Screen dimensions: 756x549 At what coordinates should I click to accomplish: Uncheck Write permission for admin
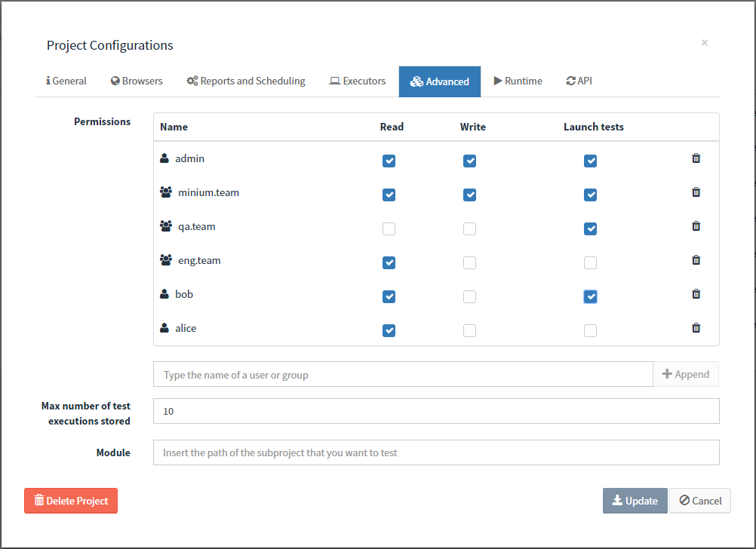tap(469, 161)
